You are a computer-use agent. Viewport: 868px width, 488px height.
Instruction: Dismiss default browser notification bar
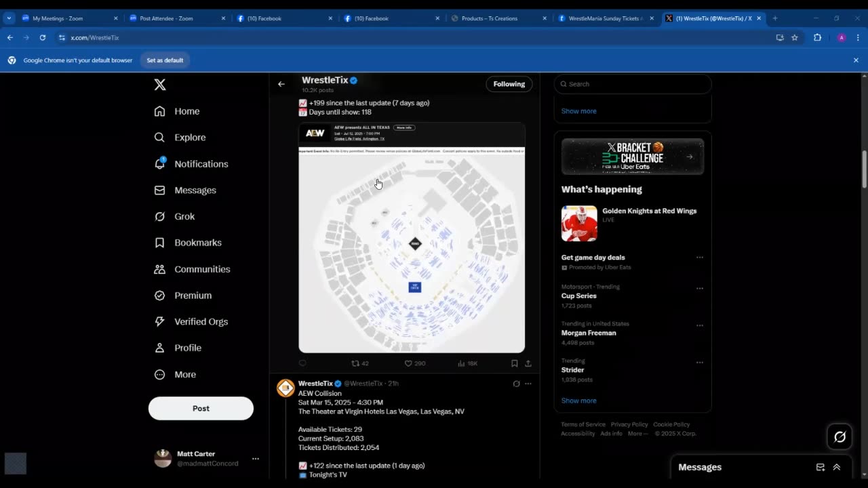pos(856,60)
